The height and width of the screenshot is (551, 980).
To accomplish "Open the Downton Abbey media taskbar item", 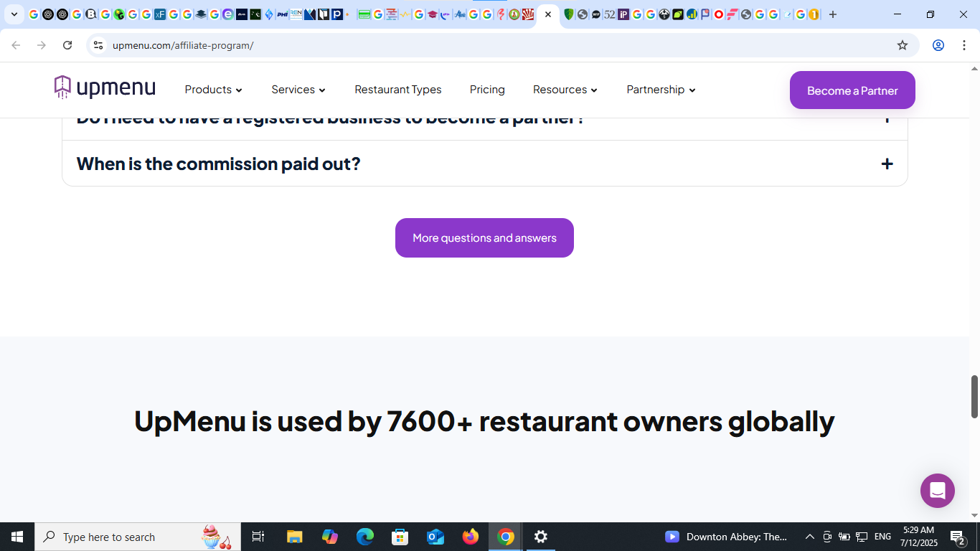I will point(727,537).
